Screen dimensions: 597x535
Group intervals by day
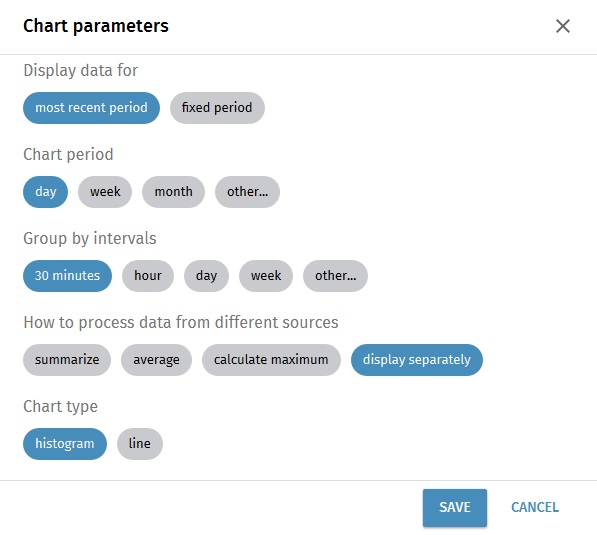206,276
